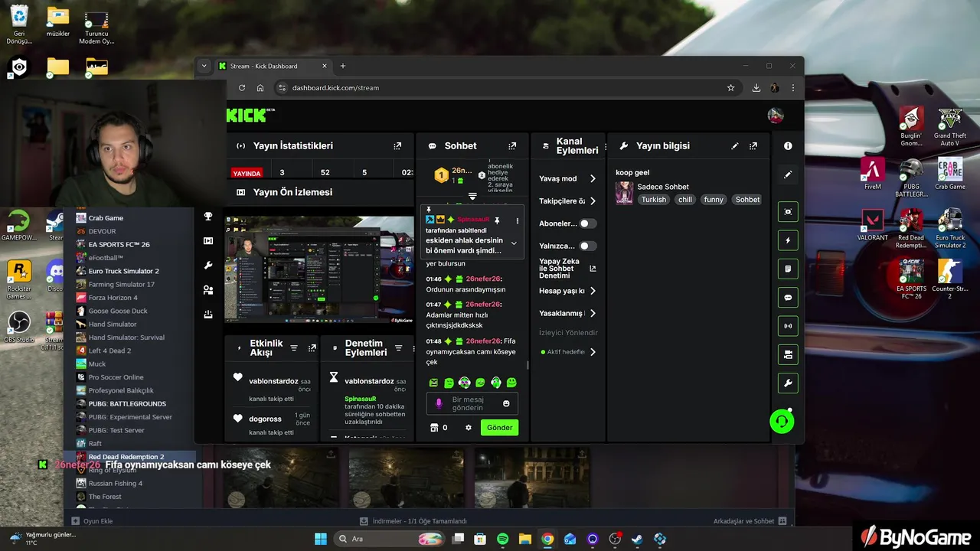Click the info icon in the right rail
Image resolution: width=980 pixels, height=551 pixels.
(x=788, y=145)
